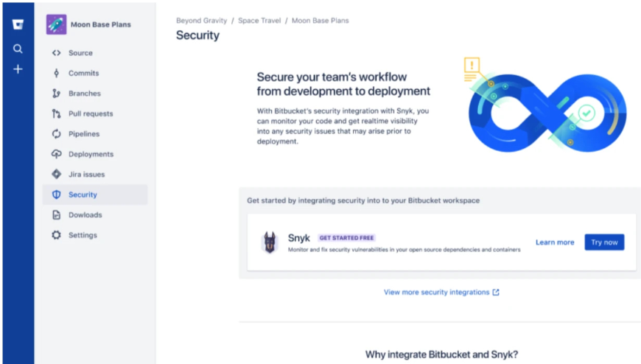This screenshot has height=364, width=641.
Task: Click the Beyond Gravity breadcrumb link
Action: (x=203, y=21)
